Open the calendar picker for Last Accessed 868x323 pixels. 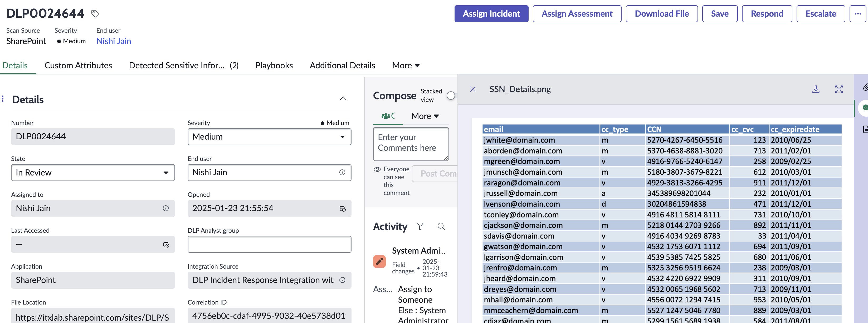pyautogui.click(x=166, y=244)
